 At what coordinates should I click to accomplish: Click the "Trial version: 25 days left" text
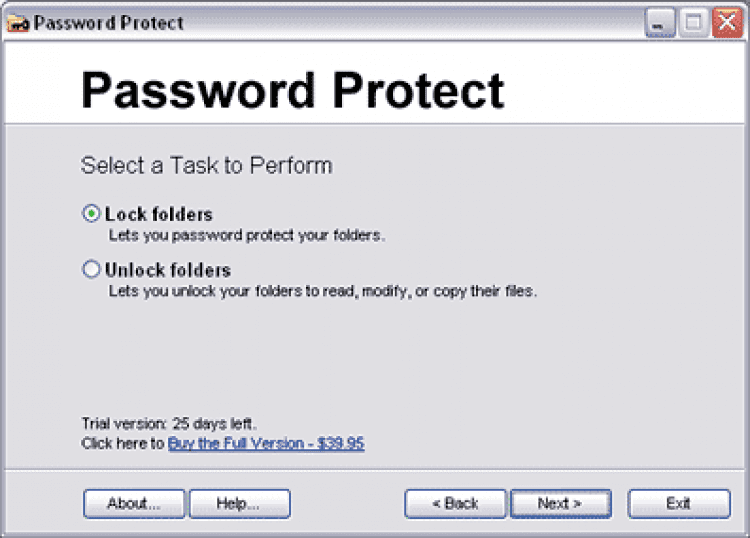coord(175,423)
